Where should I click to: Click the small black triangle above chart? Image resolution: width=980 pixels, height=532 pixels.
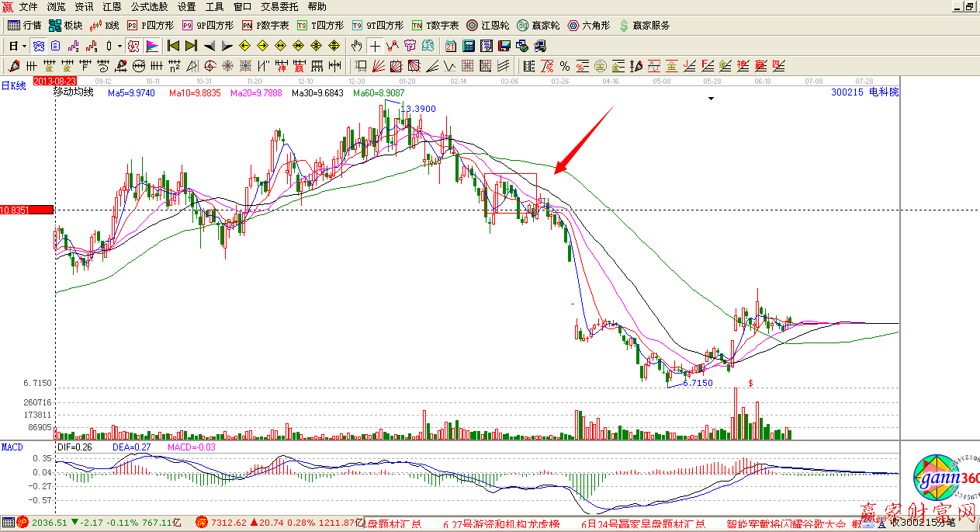coord(712,99)
